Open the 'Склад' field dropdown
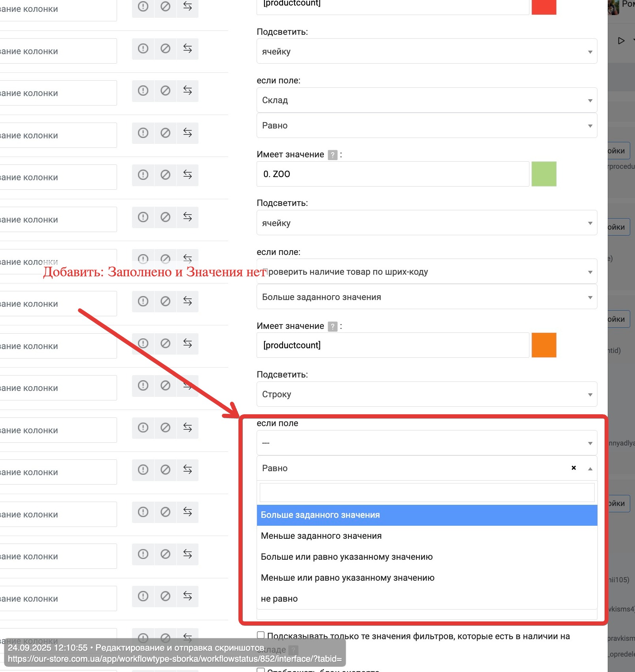Viewport: 635px width, 672px height. [427, 100]
